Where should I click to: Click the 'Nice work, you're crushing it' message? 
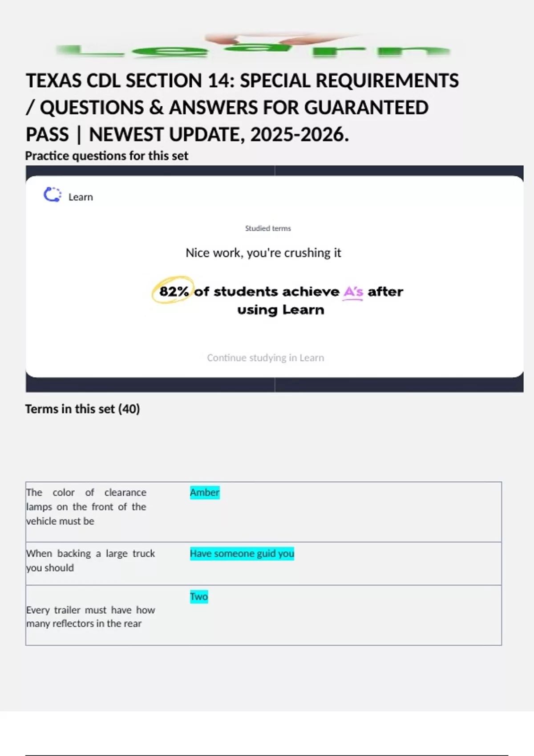tap(263, 253)
